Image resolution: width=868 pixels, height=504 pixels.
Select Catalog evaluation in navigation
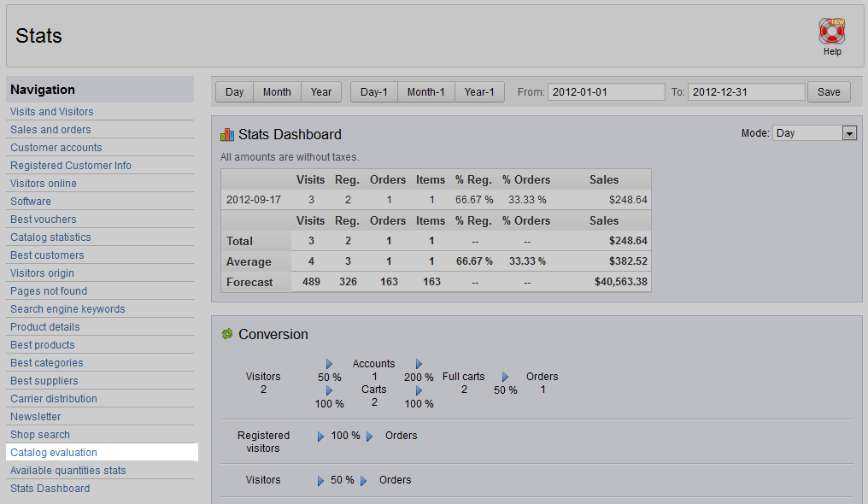pyautogui.click(x=54, y=453)
